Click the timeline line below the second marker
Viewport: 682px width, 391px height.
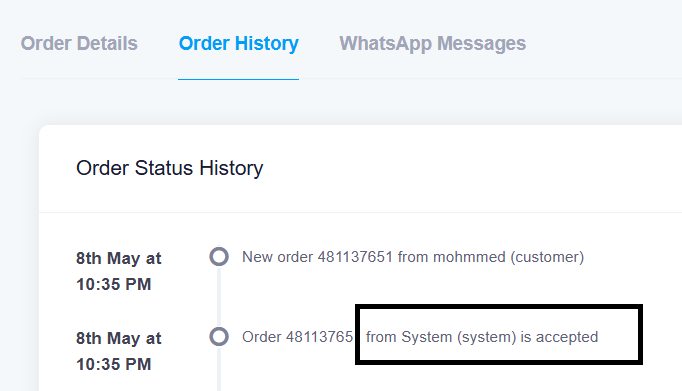click(x=219, y=369)
